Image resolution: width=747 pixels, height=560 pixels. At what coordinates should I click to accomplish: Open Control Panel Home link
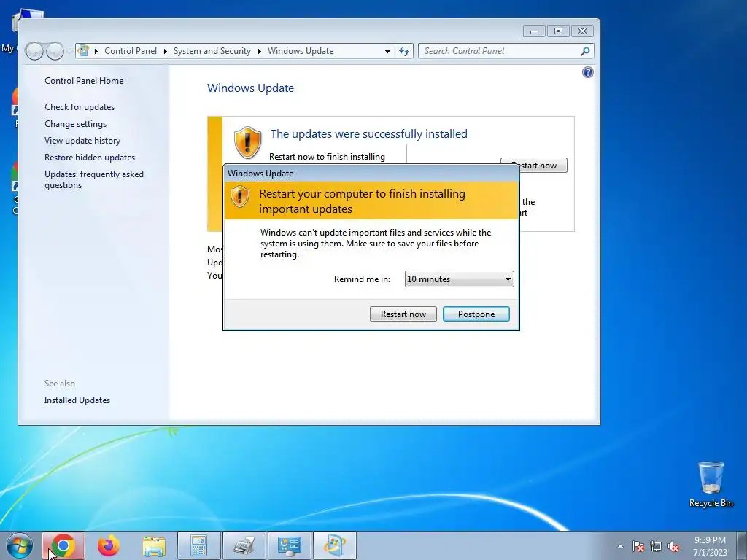point(84,81)
